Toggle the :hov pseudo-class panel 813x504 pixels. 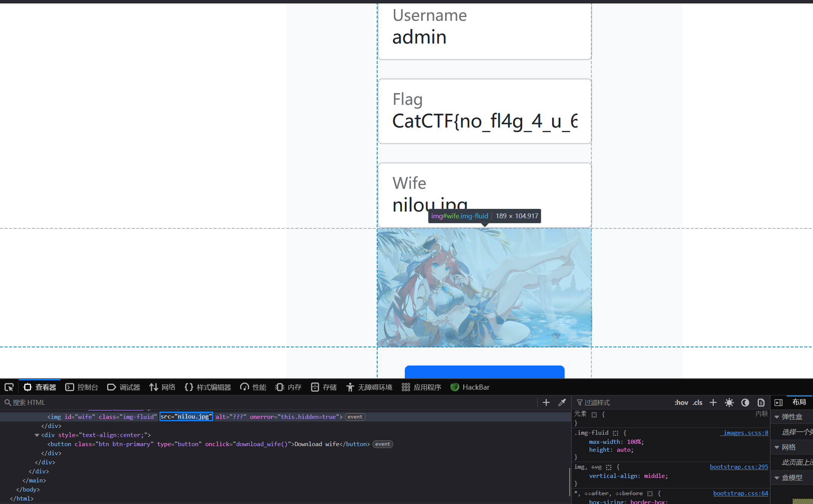tap(681, 403)
